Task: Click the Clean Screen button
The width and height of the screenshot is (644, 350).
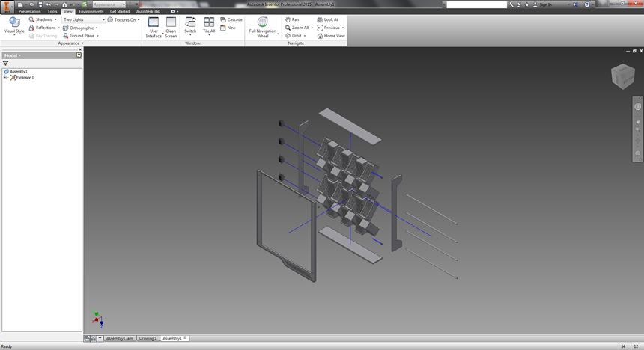Action: [x=171, y=28]
